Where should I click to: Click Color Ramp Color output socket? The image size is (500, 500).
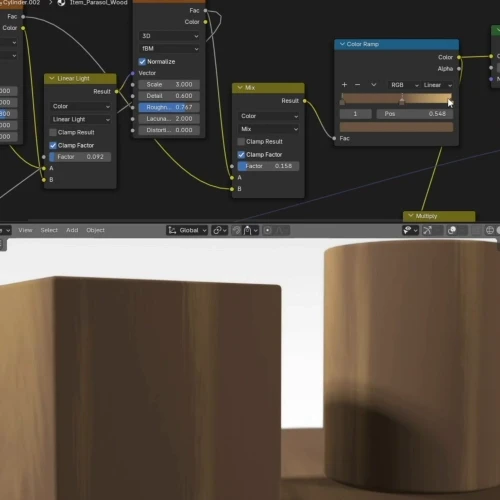click(x=459, y=57)
